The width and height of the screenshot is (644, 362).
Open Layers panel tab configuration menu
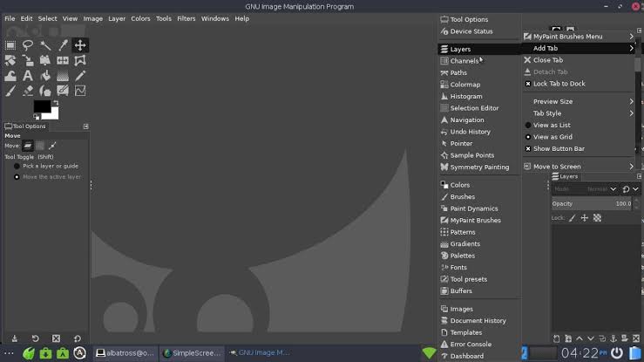pyautogui.click(x=639, y=176)
